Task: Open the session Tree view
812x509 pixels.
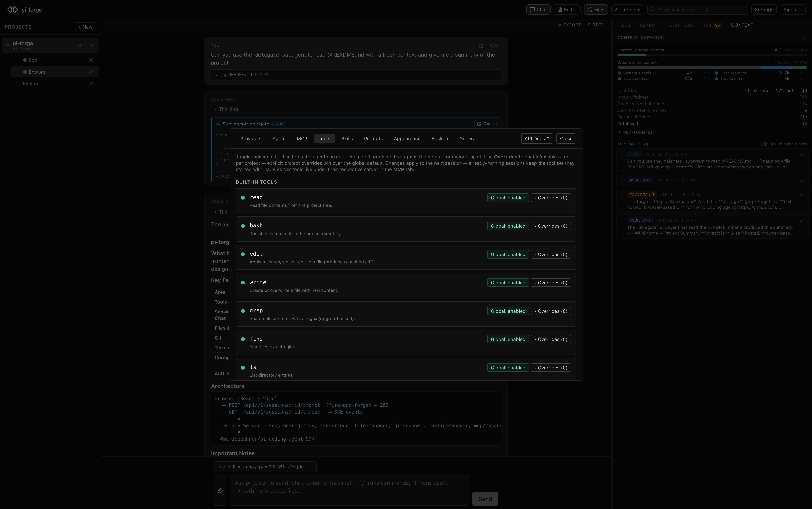Action: click(596, 25)
